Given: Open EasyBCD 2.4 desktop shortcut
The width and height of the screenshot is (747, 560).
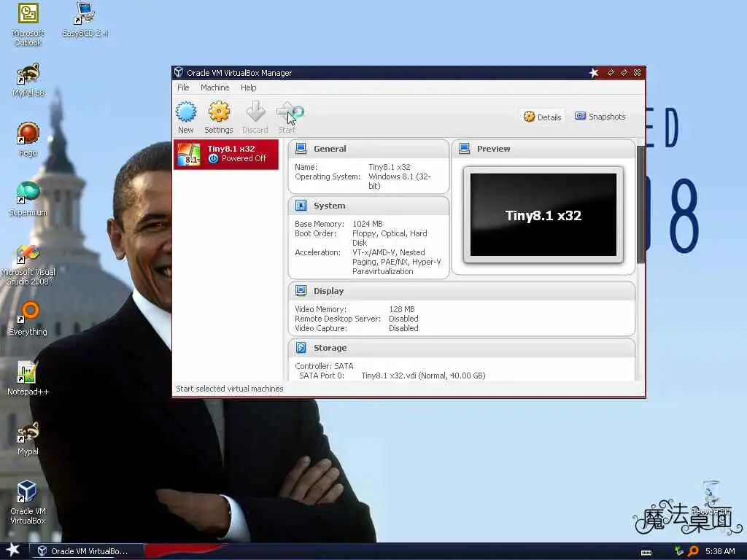Looking at the screenshot, I should click(x=85, y=20).
